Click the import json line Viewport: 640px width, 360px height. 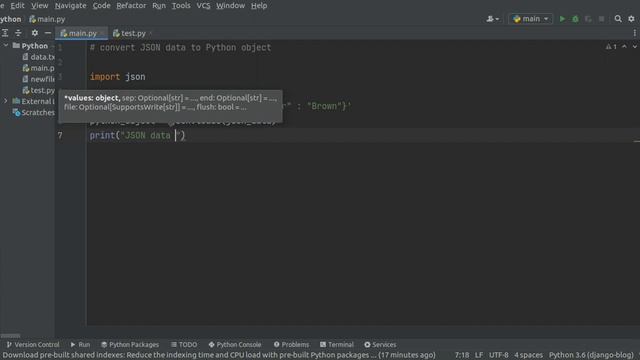coord(118,77)
